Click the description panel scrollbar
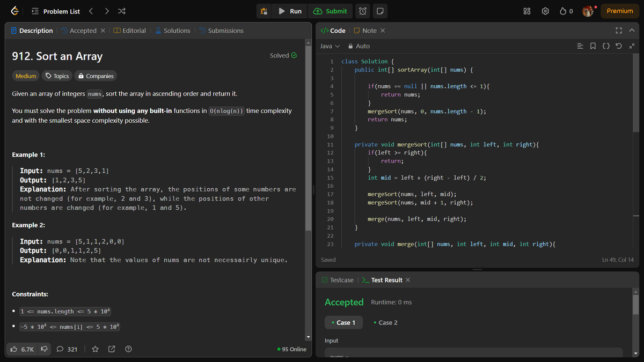 click(308, 137)
